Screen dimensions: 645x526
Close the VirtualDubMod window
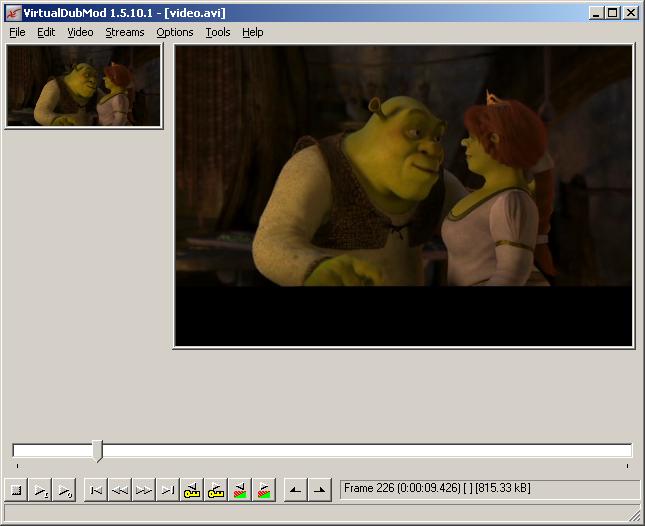631,13
